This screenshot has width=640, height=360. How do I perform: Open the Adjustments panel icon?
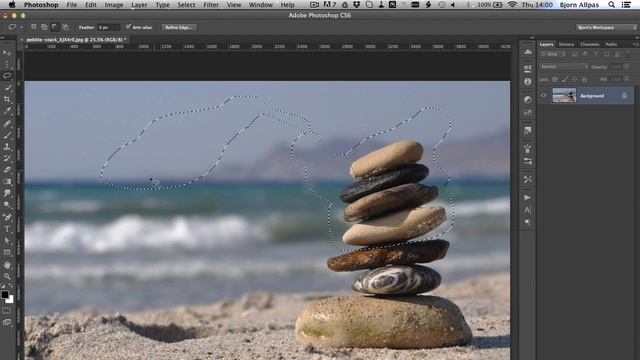pyautogui.click(x=527, y=100)
